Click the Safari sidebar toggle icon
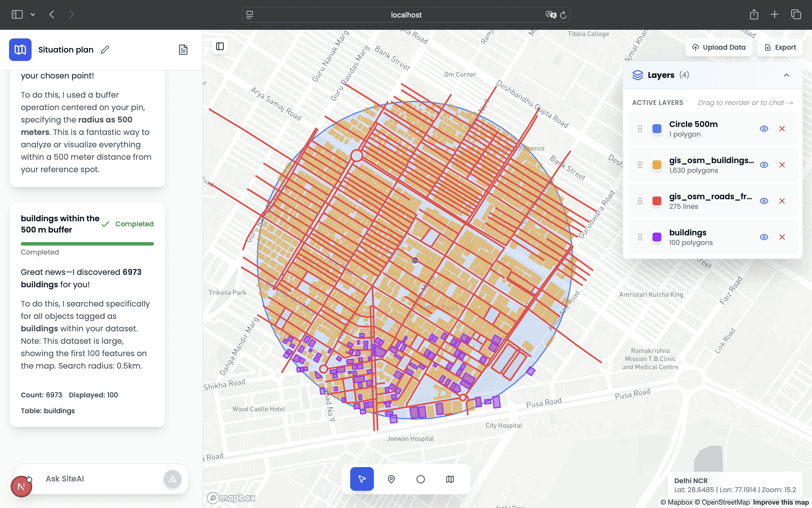812x508 pixels. pyautogui.click(x=17, y=14)
